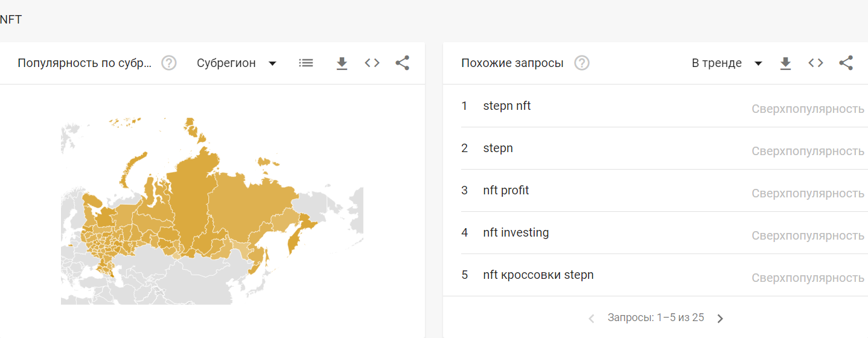The image size is (868, 338).
Task: Open help for subregion popularity panel
Action: click(x=169, y=63)
